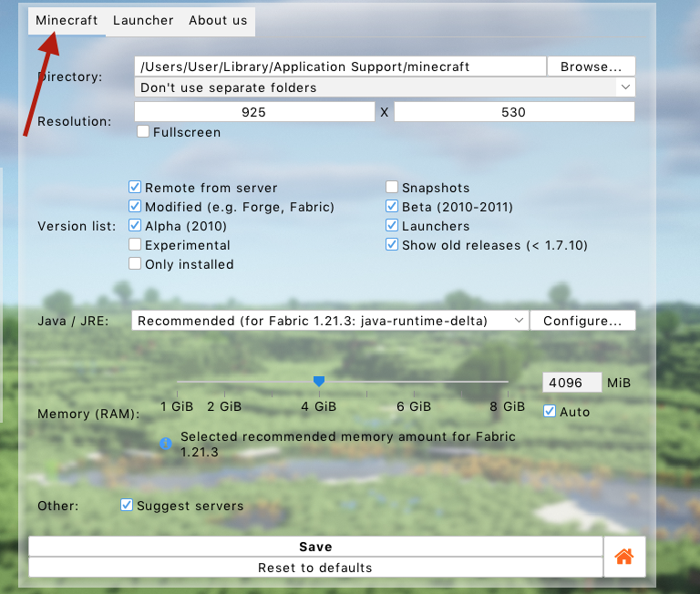
Task: Uncheck Remote from server
Action: pyautogui.click(x=135, y=187)
